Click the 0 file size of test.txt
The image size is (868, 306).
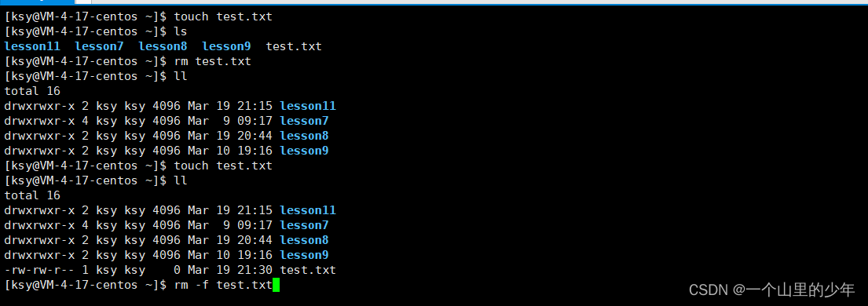point(178,271)
